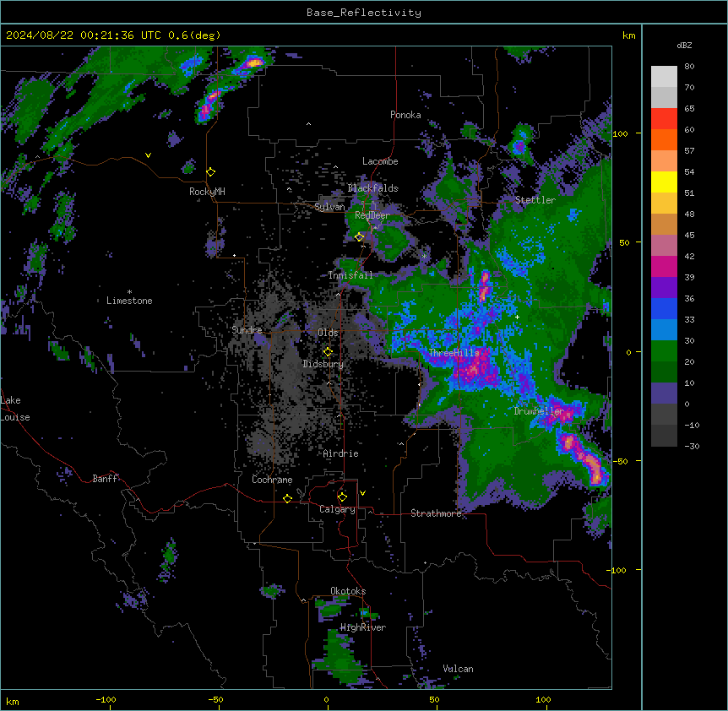Click the Cochrane town label
The height and width of the screenshot is (711, 728).
point(272,480)
